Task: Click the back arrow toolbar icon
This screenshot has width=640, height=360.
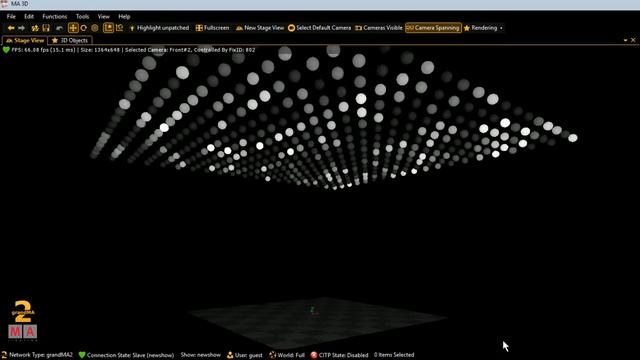Action: [x=11, y=28]
